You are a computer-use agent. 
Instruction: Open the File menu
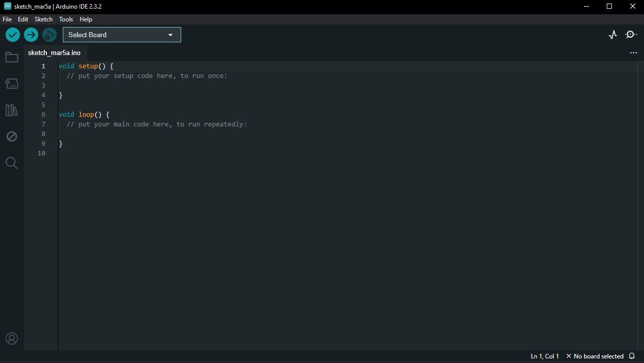pyautogui.click(x=7, y=19)
